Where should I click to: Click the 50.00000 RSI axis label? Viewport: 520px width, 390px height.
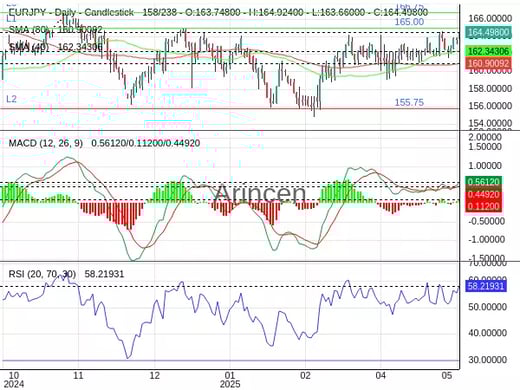[x=488, y=307]
